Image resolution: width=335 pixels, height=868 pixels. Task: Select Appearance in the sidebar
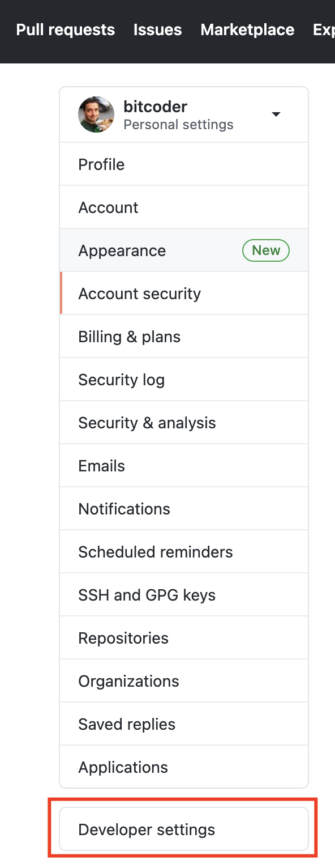point(184,250)
